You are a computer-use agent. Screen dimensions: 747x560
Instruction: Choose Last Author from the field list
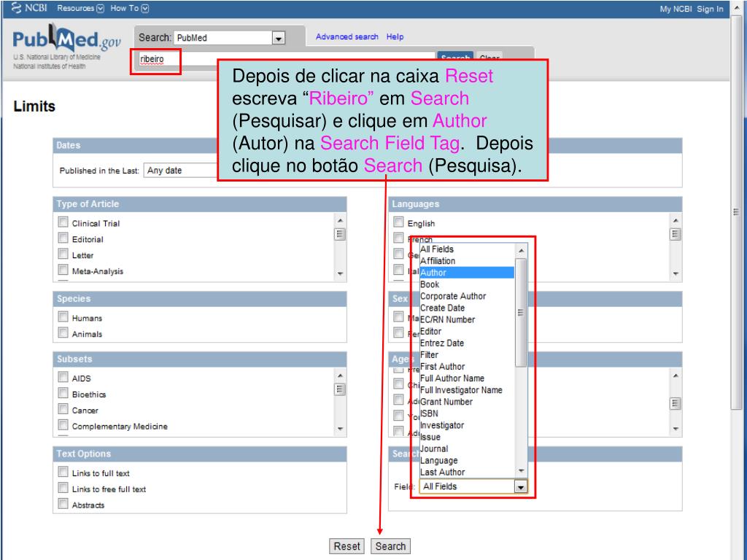(466, 472)
